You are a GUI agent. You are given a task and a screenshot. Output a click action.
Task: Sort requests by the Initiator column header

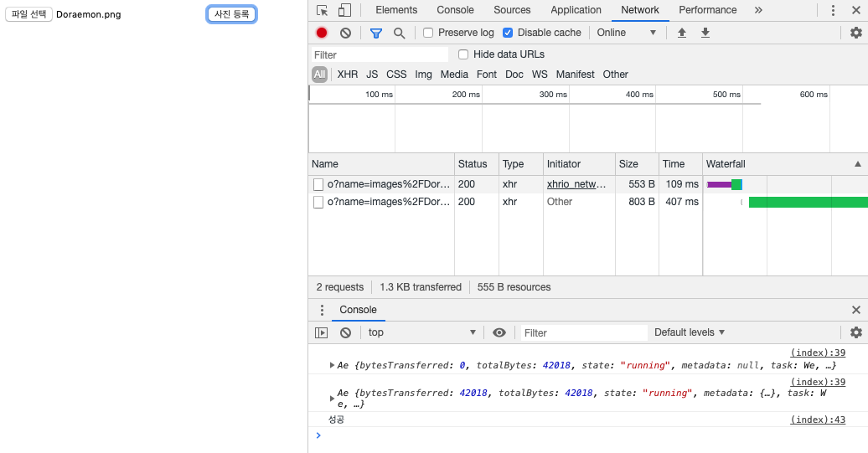tap(579, 164)
